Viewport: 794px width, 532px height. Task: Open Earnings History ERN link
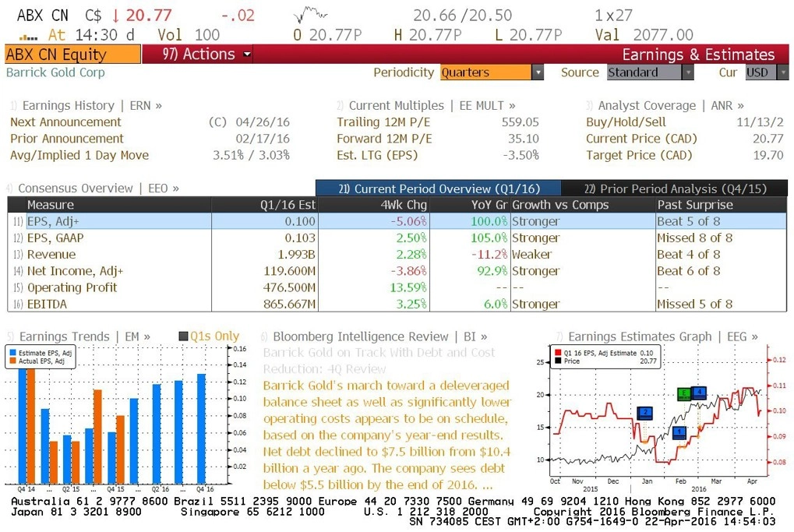86,105
